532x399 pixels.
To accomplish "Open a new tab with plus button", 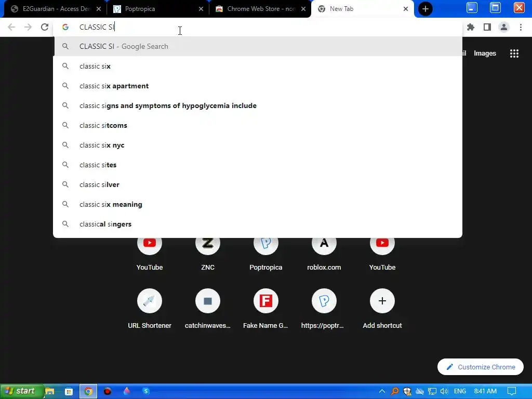I will tap(425, 9).
